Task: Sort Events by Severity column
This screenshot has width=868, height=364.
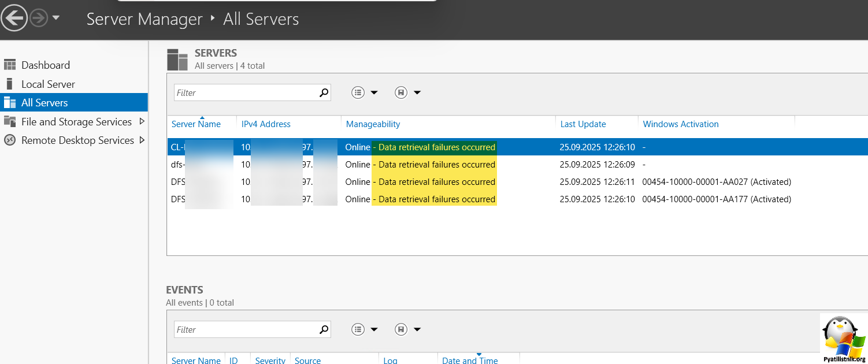Action: coord(270,360)
